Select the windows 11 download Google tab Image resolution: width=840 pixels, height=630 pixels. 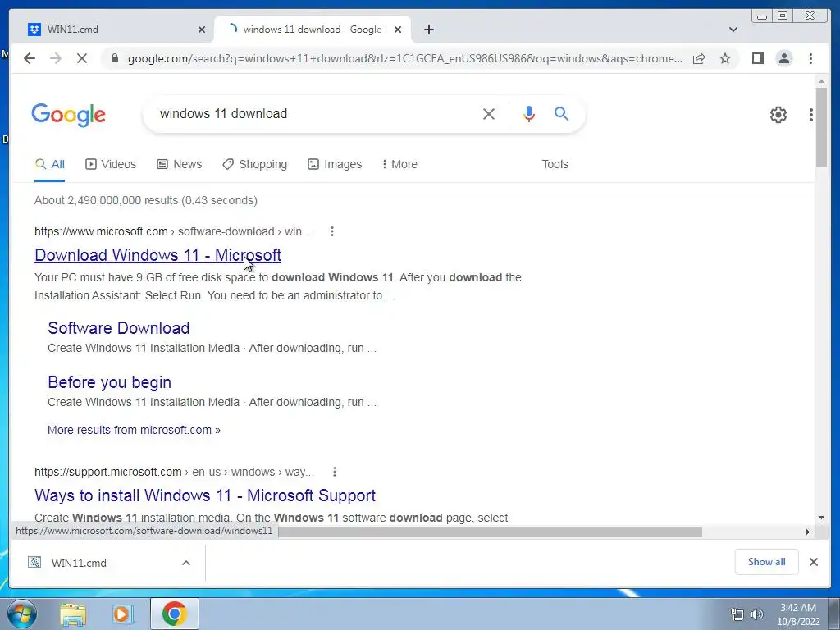coord(313,30)
